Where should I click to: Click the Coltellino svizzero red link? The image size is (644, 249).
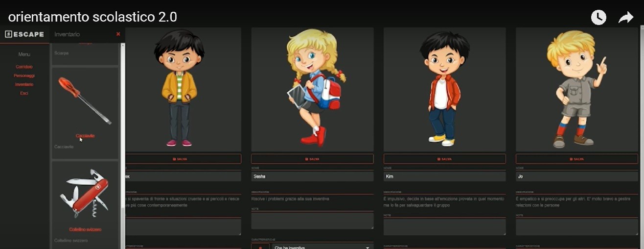pyautogui.click(x=85, y=229)
